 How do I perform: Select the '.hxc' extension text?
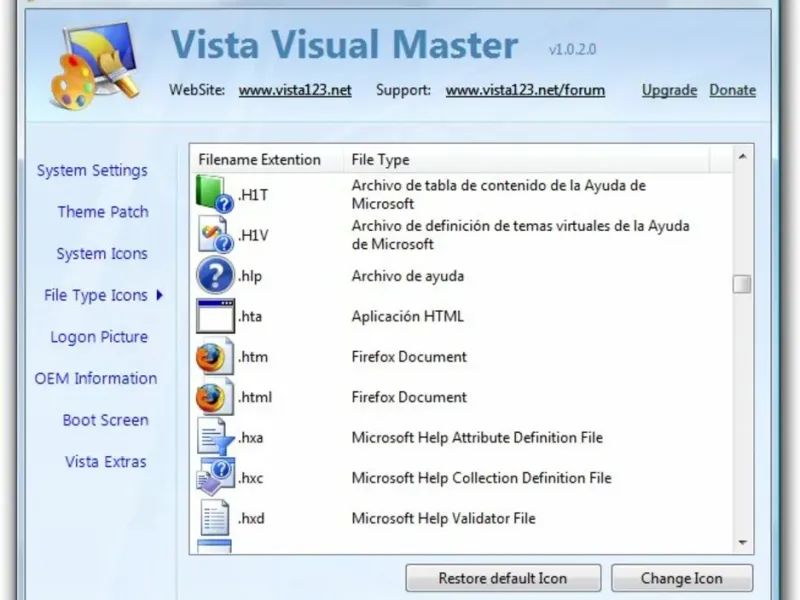pos(251,478)
